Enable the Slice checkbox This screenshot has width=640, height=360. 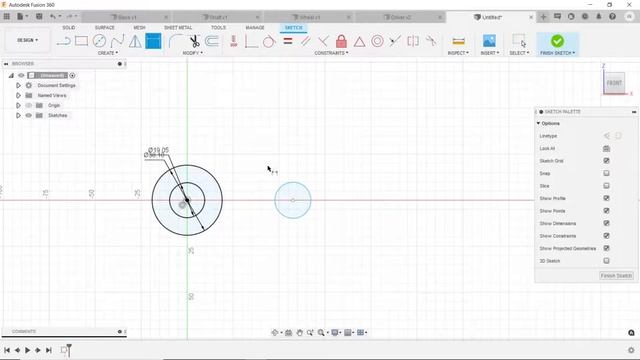606,186
